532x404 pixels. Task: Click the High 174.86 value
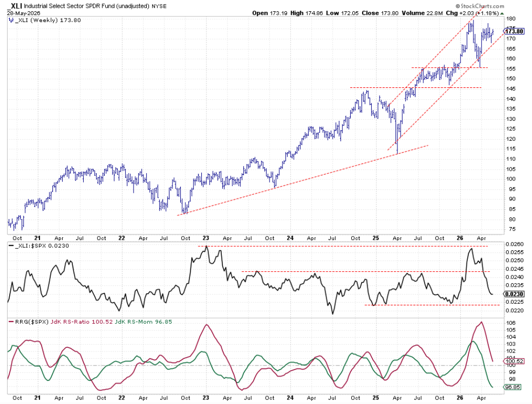(x=307, y=13)
